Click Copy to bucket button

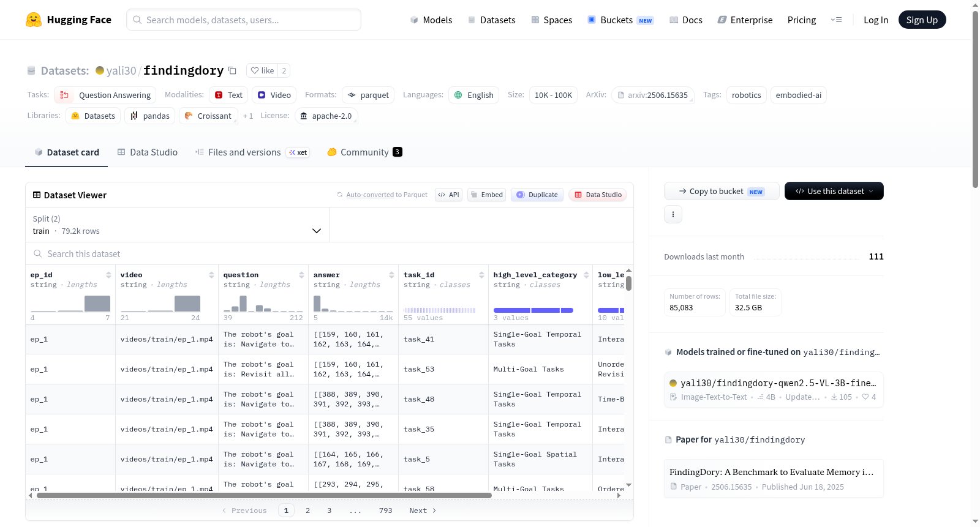pos(722,191)
